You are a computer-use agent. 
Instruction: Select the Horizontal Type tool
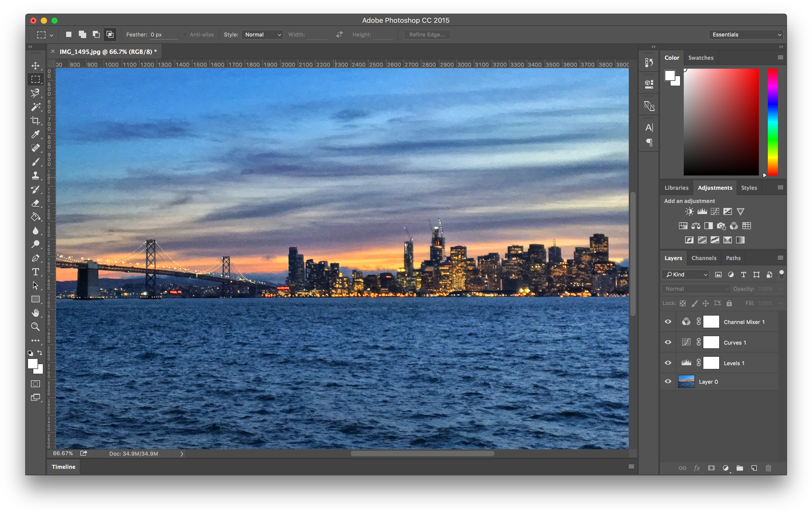click(35, 272)
